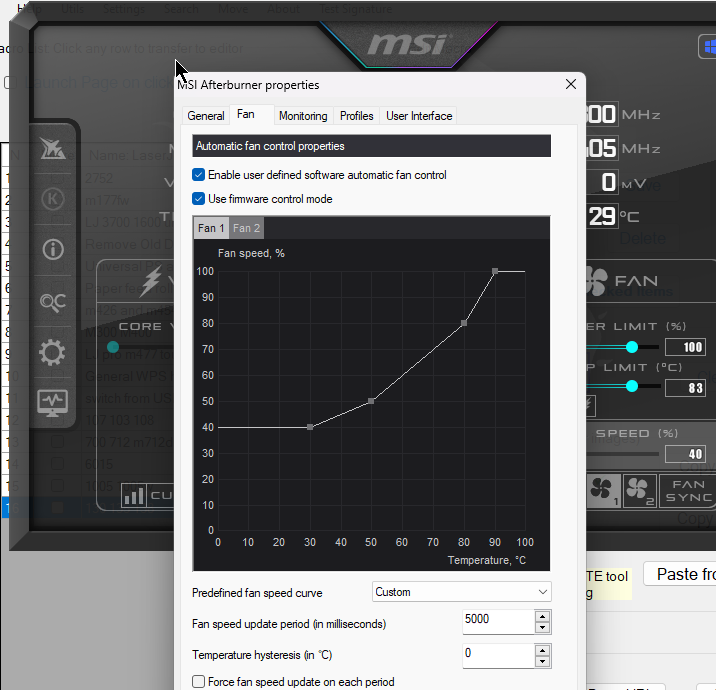Click macro list row '700 712 m712d'
The image size is (716, 690).
click(x=129, y=442)
